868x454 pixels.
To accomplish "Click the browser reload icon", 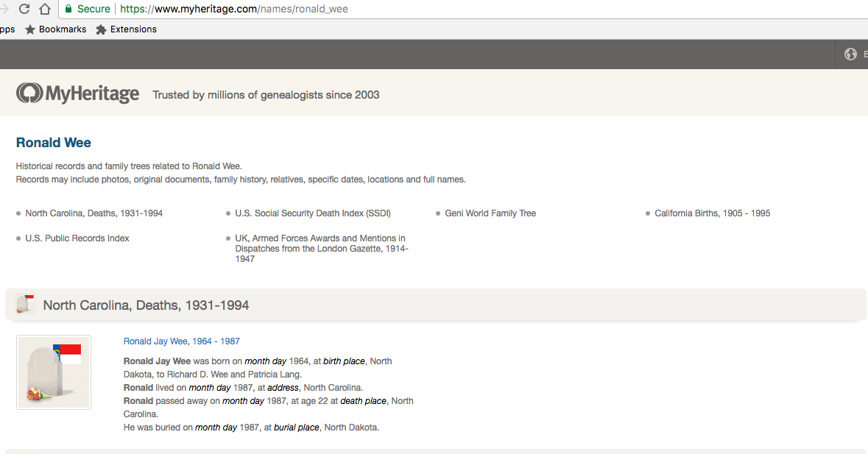I will pyautogui.click(x=24, y=9).
